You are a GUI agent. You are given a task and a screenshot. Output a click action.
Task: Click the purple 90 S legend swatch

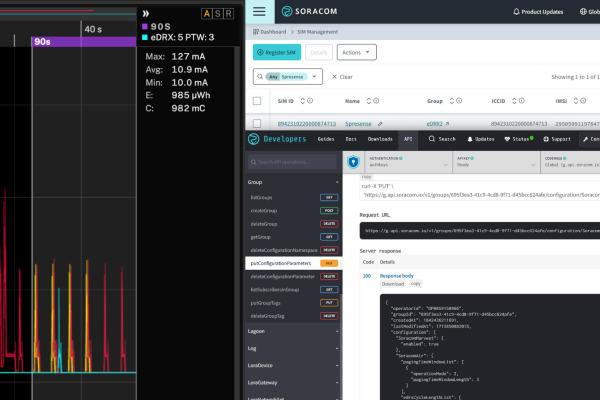point(146,27)
